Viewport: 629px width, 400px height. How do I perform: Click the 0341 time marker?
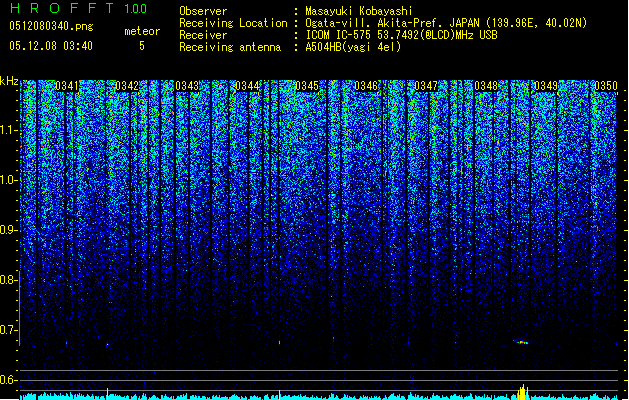tap(67, 86)
